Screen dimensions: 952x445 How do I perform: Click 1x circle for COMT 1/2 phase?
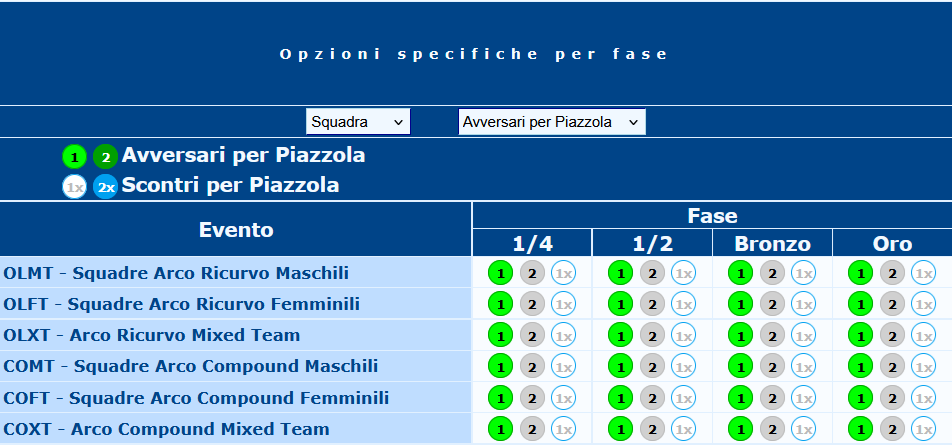coord(684,367)
